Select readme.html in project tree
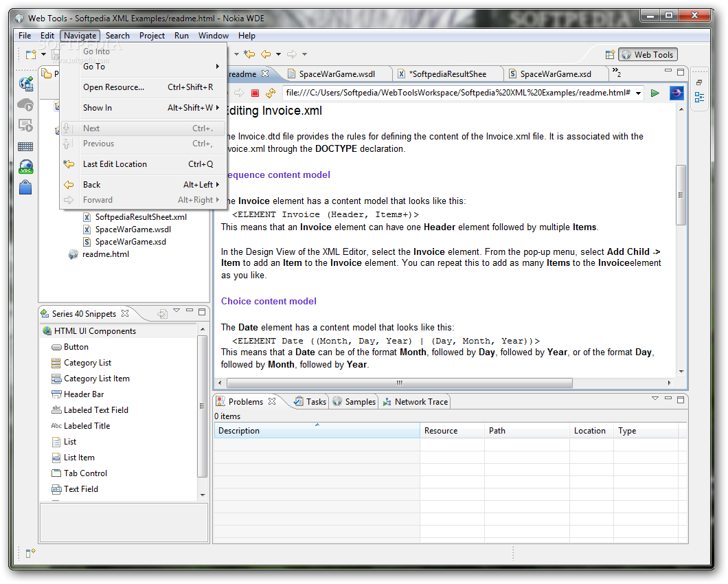This screenshot has height=584, width=728. pyautogui.click(x=105, y=254)
